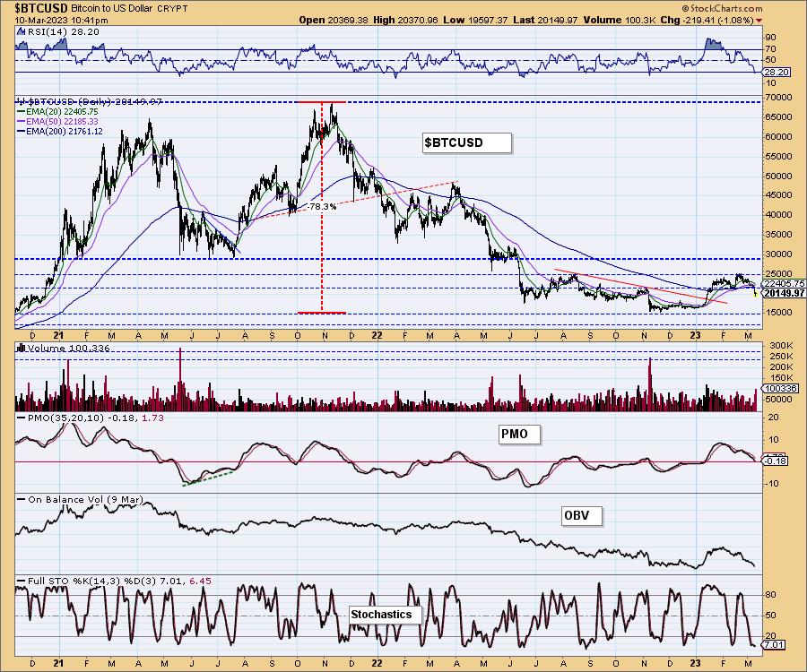807x672 pixels.
Task: Click the PMO annotation box
Action: click(520, 435)
